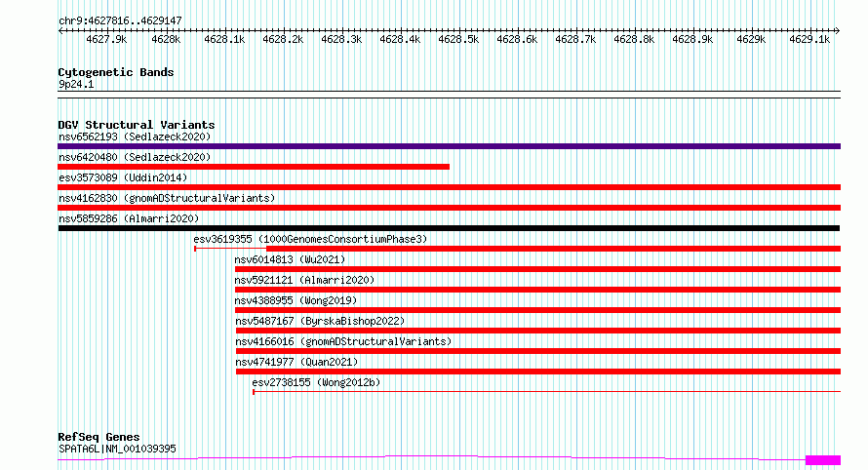Click the 9p24.1 band label
Viewport: 868px width, 470px height.
pyautogui.click(x=76, y=85)
